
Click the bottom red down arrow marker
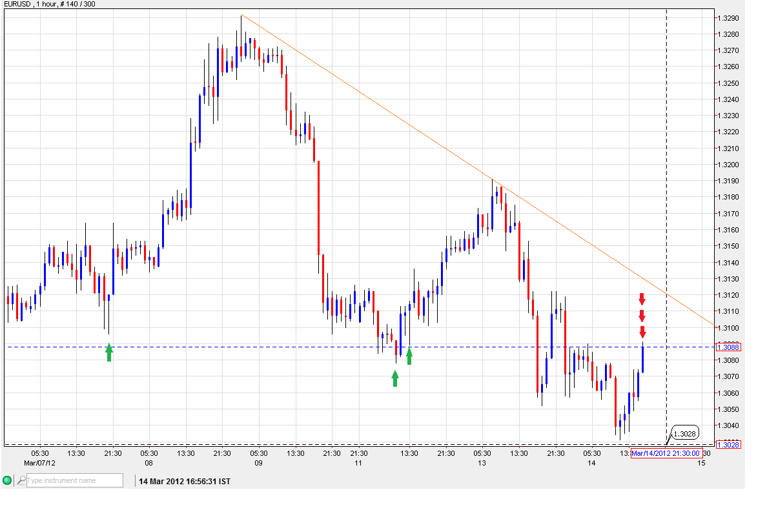click(x=643, y=332)
